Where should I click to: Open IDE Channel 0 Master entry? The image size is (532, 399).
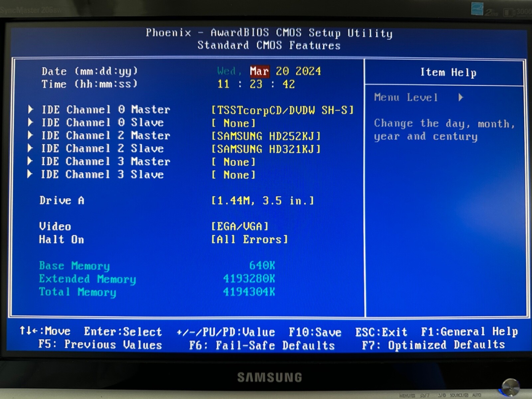pyautogui.click(x=106, y=109)
